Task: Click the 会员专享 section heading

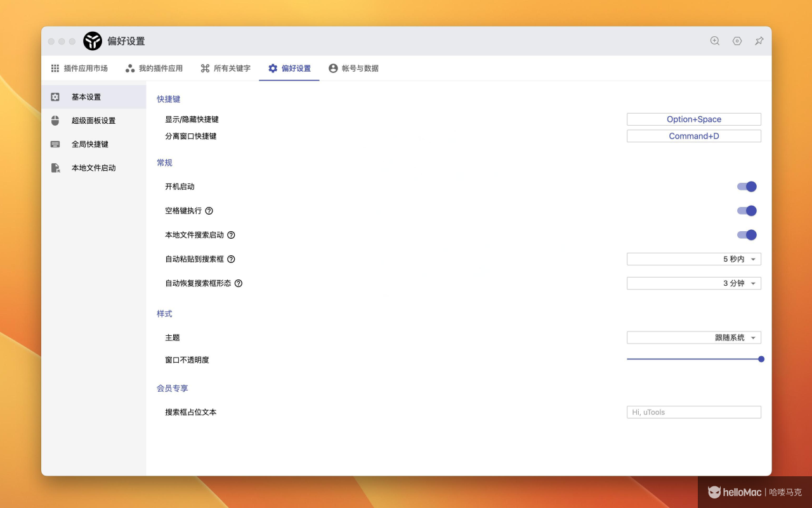Action: (173, 388)
